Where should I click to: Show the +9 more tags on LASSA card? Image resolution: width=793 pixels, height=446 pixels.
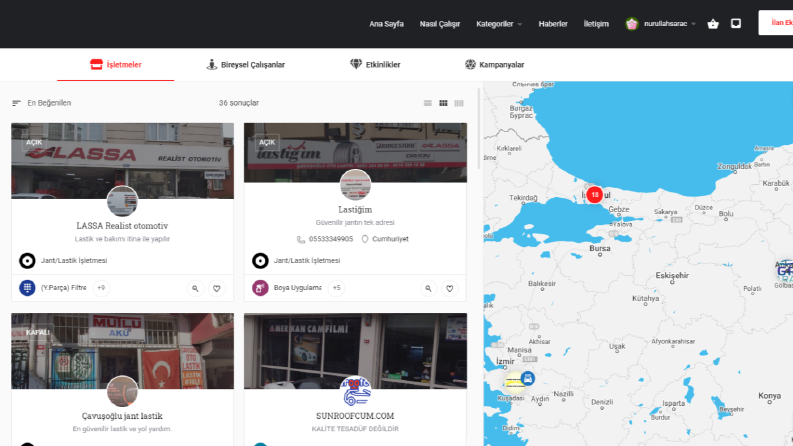point(101,288)
